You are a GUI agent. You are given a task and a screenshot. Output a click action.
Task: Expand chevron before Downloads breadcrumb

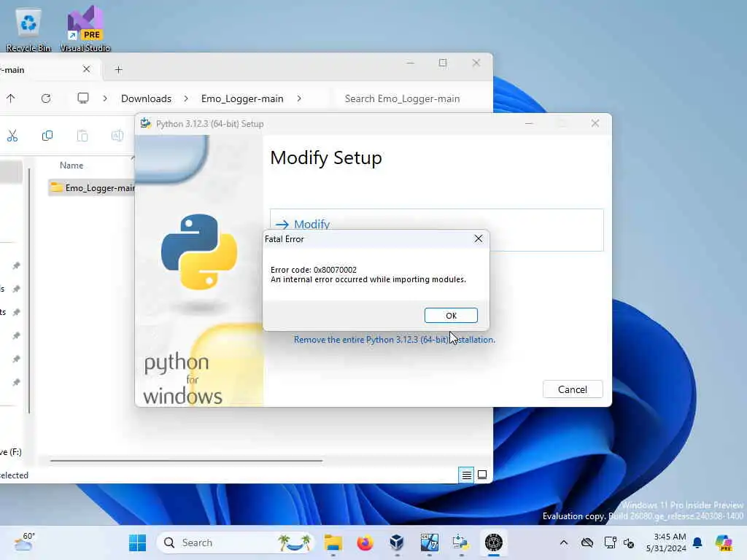pyautogui.click(x=105, y=98)
